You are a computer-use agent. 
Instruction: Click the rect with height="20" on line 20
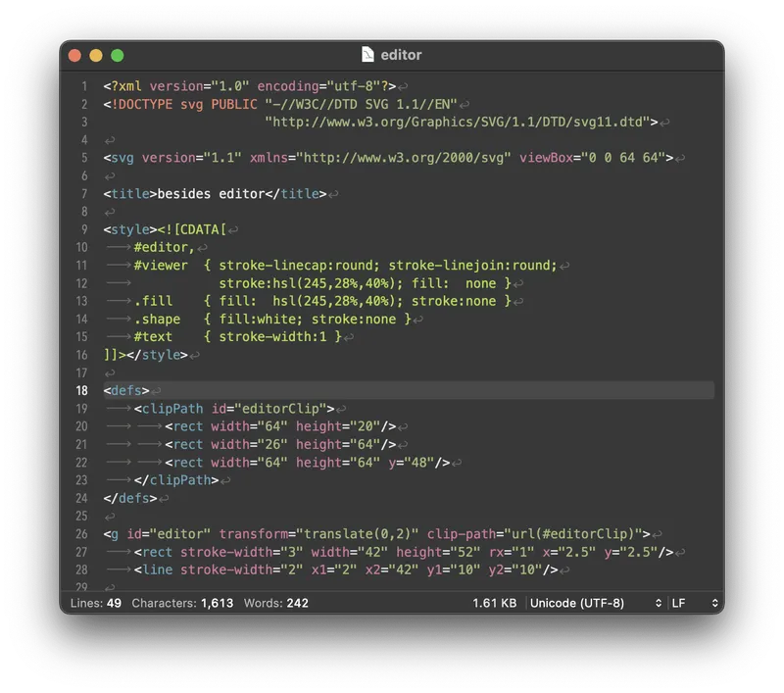pyautogui.click(x=280, y=426)
